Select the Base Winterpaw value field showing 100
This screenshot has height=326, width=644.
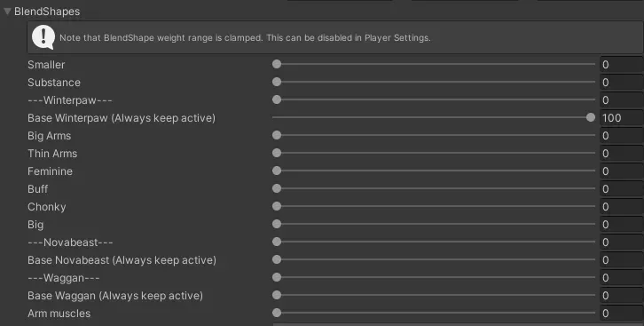[622, 118]
